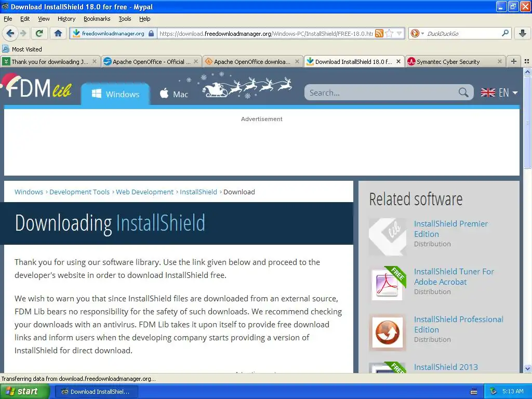This screenshot has height=399, width=532.
Task: Open InstallShield Professional Edition link
Action: click(458, 324)
